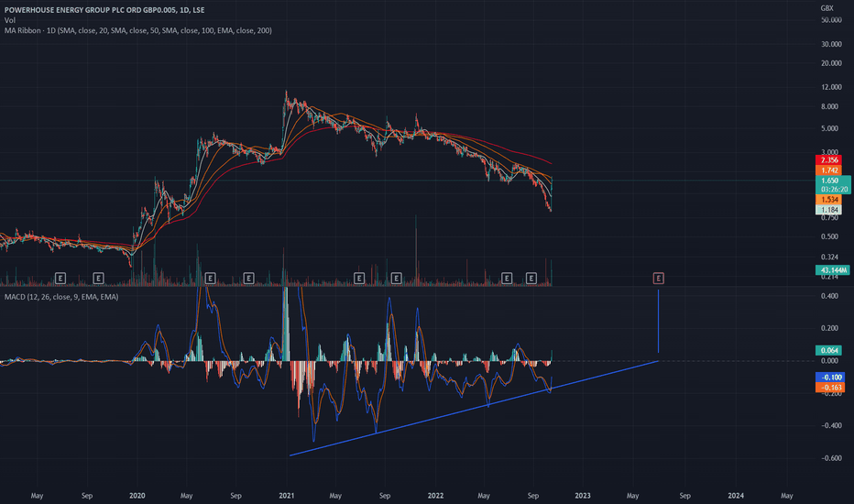The height and width of the screenshot is (504, 854).
Task: Click the Vol indicator legend
Action: tap(10, 20)
